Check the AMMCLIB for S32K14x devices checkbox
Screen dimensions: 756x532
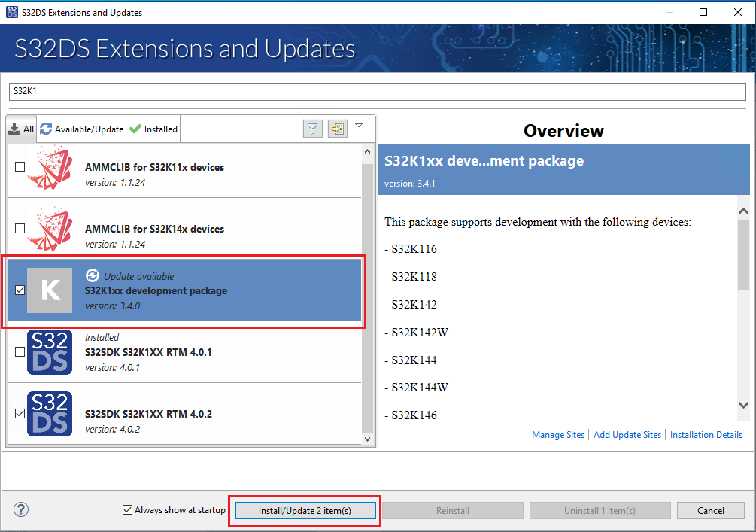click(19, 229)
